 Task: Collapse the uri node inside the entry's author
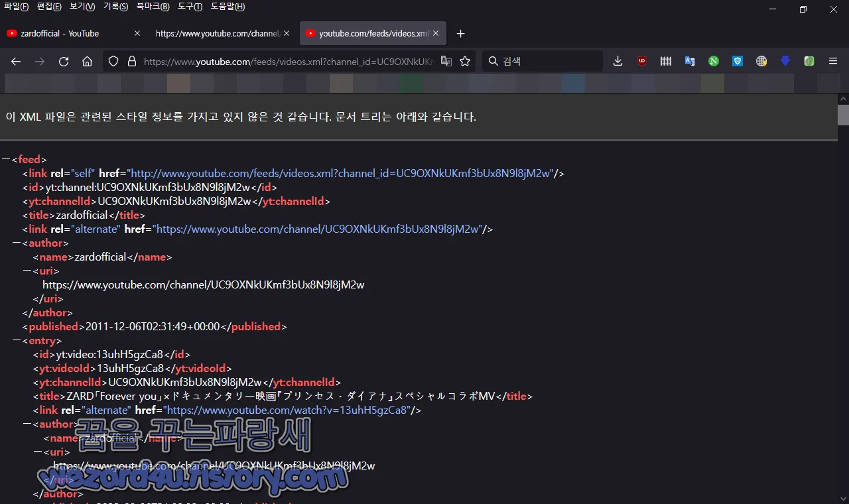[x=38, y=452]
